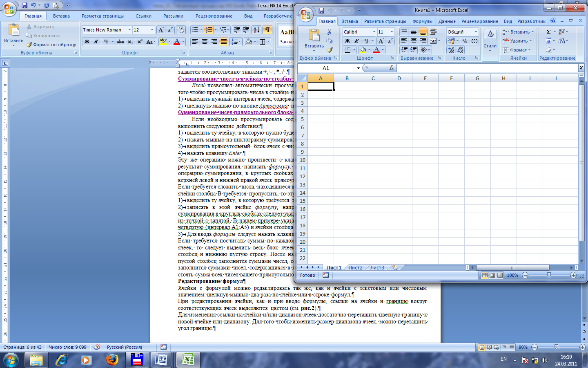Click the Cut button in Word
Image resolution: width=588 pixels, height=368 pixels.
pyautogui.click(x=40, y=27)
